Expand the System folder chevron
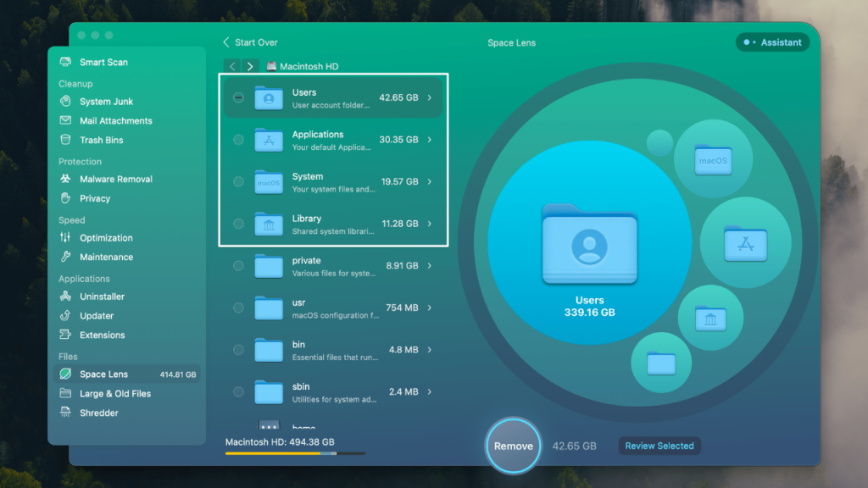Viewport: 868px width, 488px height. click(430, 182)
